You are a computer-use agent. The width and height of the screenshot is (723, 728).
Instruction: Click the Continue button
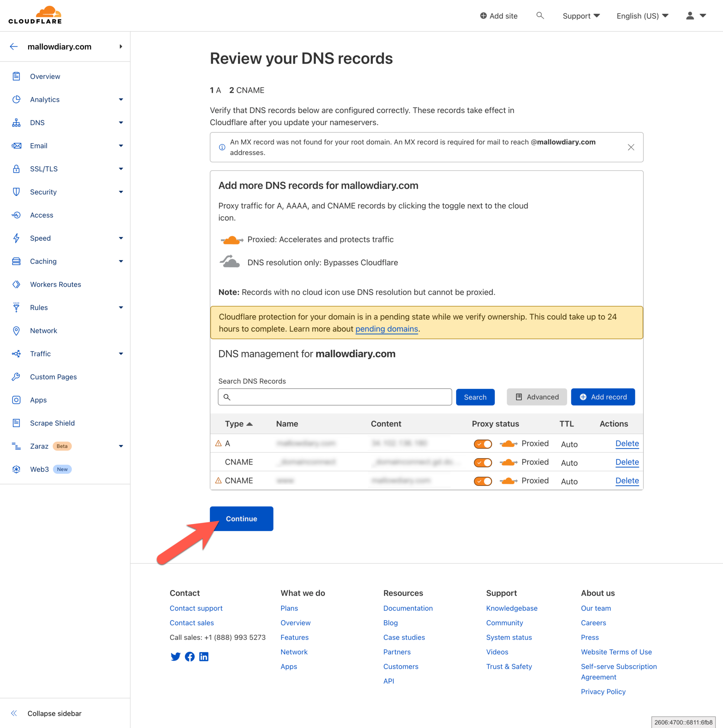tap(241, 519)
